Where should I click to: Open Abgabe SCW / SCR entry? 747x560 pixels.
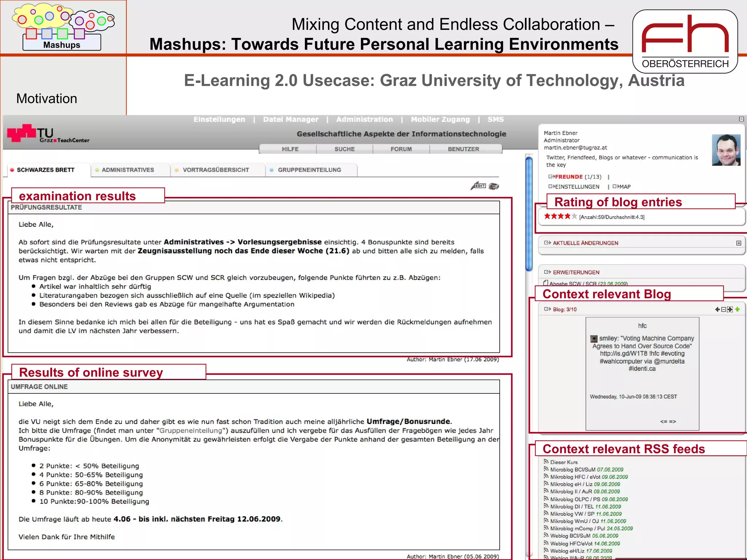pos(588,284)
